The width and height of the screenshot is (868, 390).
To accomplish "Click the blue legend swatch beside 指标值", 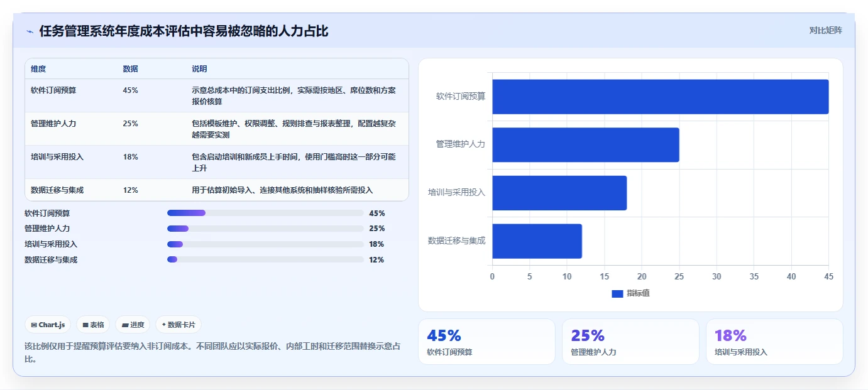I will pos(617,293).
